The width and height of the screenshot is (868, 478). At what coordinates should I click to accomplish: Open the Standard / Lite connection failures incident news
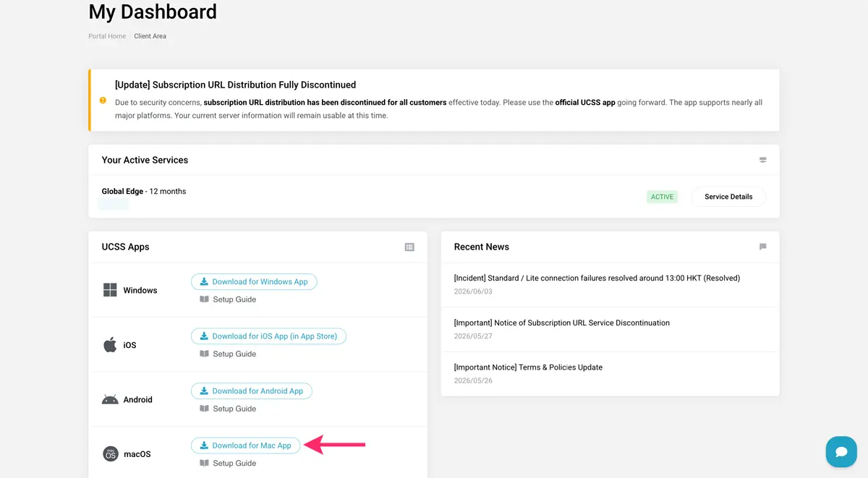[x=597, y=278]
